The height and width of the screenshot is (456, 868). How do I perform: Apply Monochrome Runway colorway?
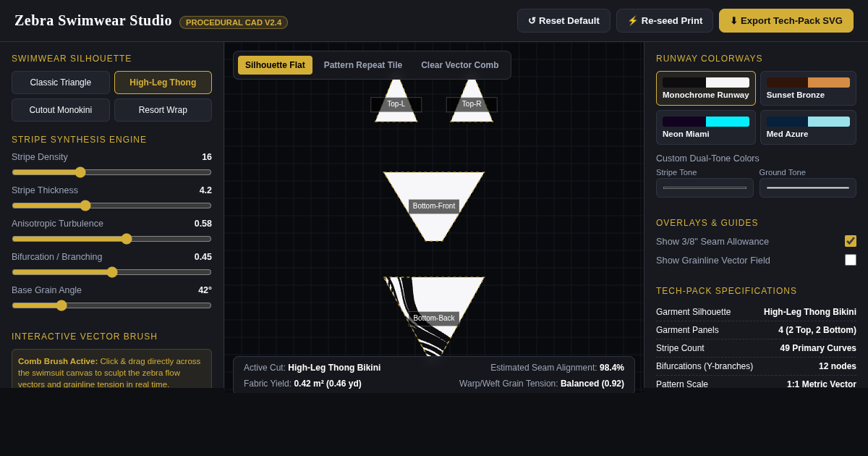point(706,88)
